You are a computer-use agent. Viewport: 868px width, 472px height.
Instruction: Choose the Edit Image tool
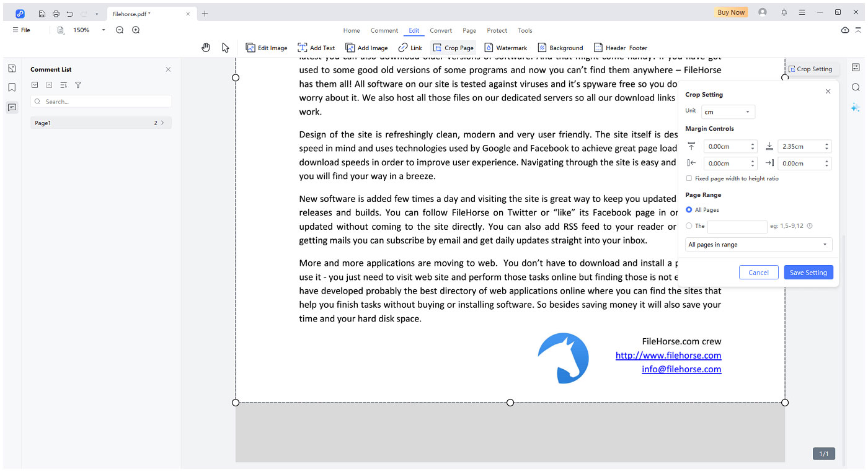click(x=267, y=48)
